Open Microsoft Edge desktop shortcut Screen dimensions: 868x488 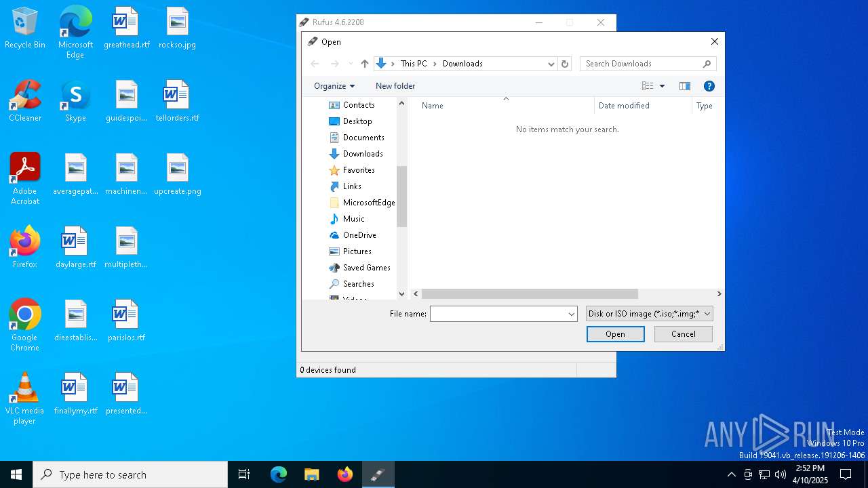(75, 32)
